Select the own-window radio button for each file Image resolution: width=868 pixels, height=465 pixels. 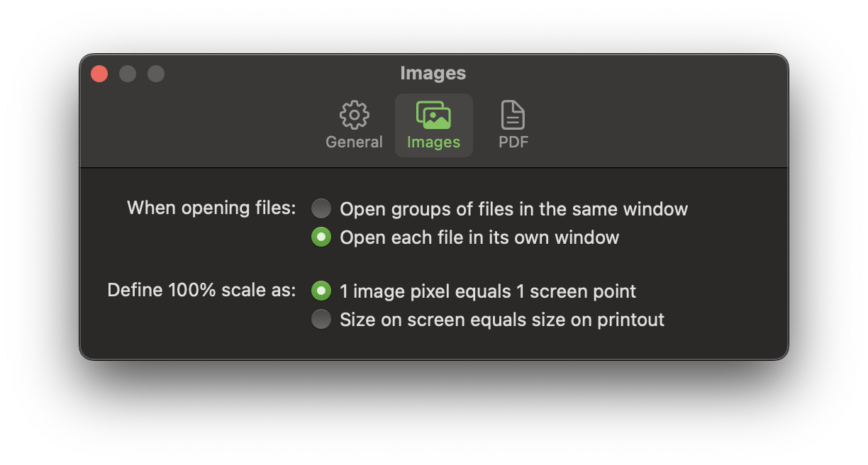tap(321, 237)
